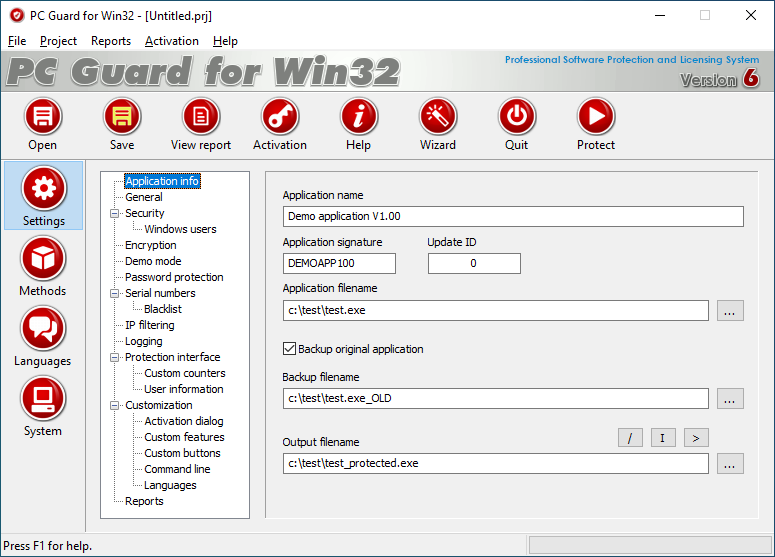Collapse the Security tree node
This screenshot has height=557, width=775.
pyautogui.click(x=115, y=214)
